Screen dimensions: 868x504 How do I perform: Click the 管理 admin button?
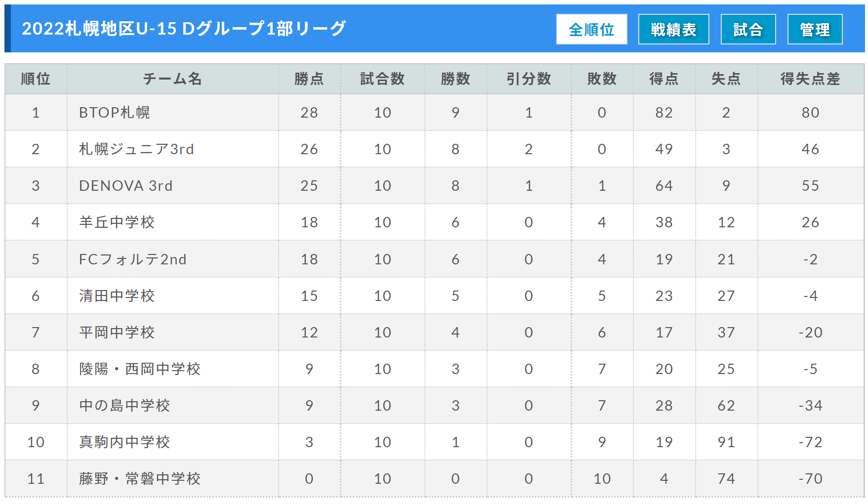pyautogui.click(x=815, y=30)
